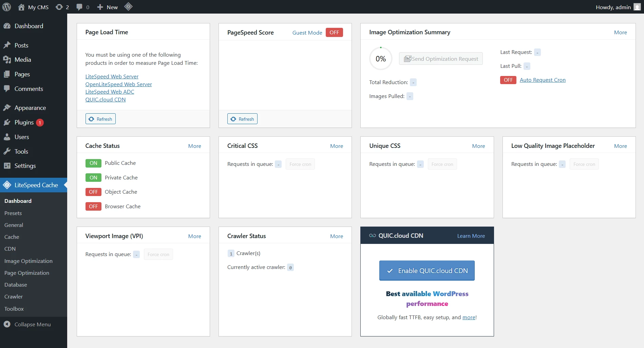Open Plugins from the sidebar
This screenshot has height=348, width=644.
click(24, 122)
